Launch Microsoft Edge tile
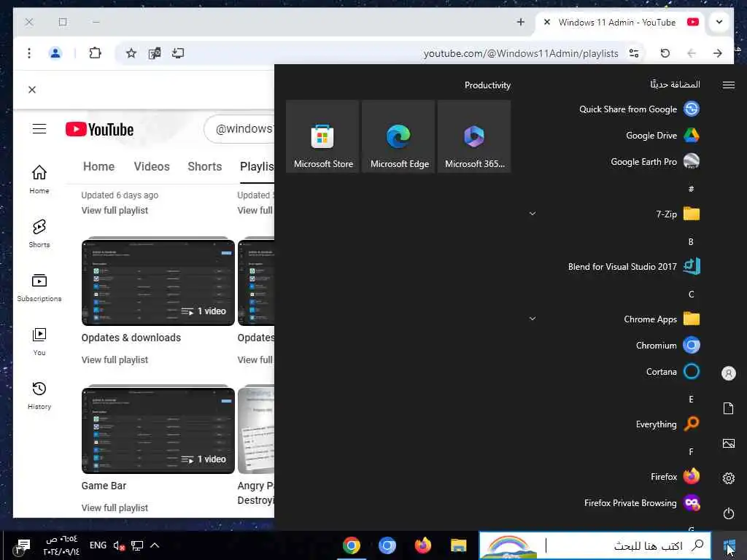 (x=398, y=136)
